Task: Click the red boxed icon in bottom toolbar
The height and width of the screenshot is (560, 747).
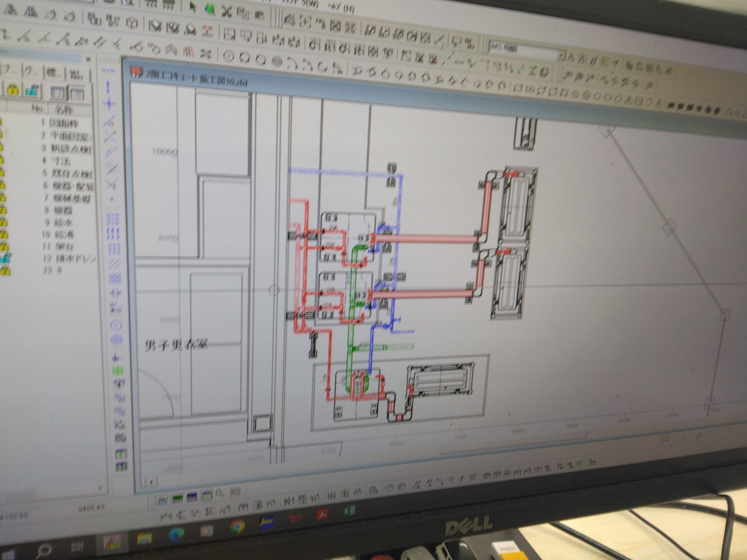Action: click(x=235, y=491)
